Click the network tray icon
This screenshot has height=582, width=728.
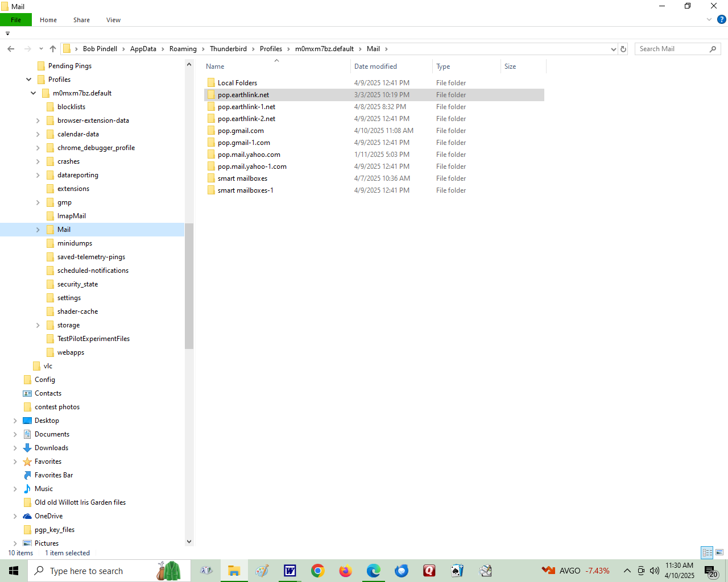[x=641, y=571]
